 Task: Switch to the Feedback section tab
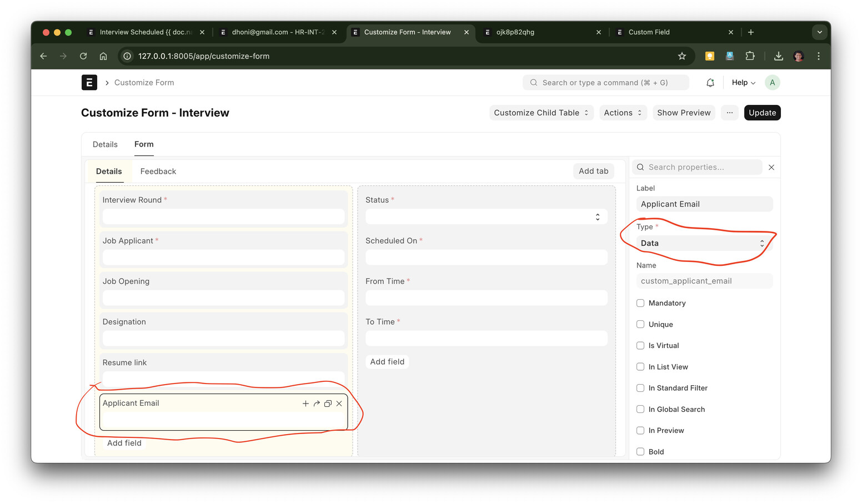pyautogui.click(x=158, y=172)
